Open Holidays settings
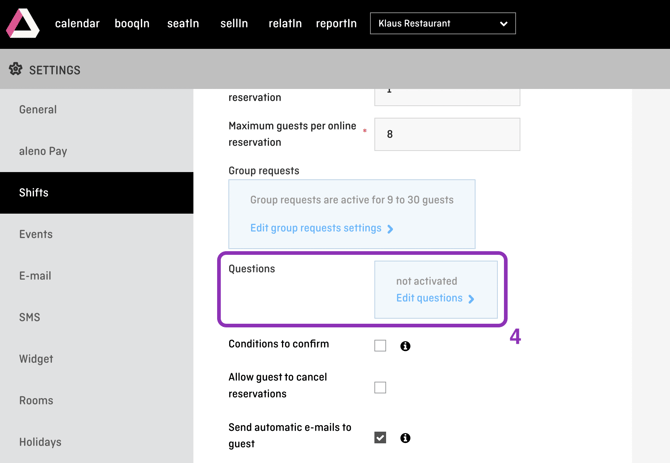670x463 pixels. 97,442
